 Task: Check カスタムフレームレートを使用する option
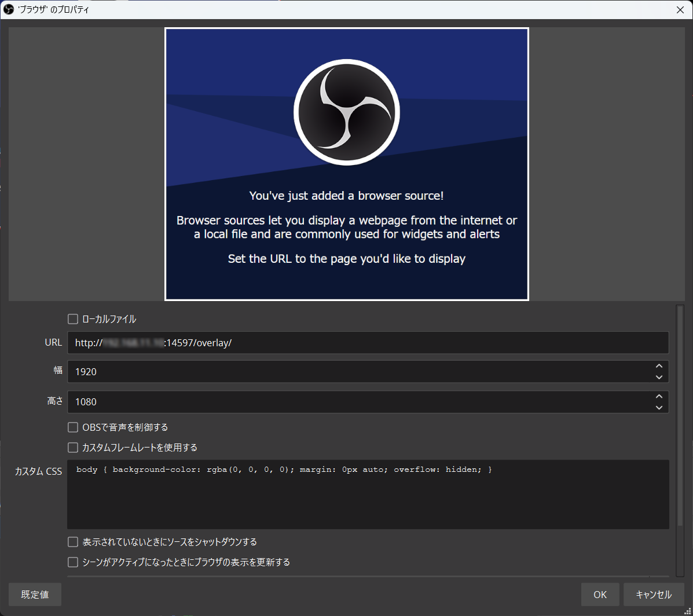(x=73, y=448)
